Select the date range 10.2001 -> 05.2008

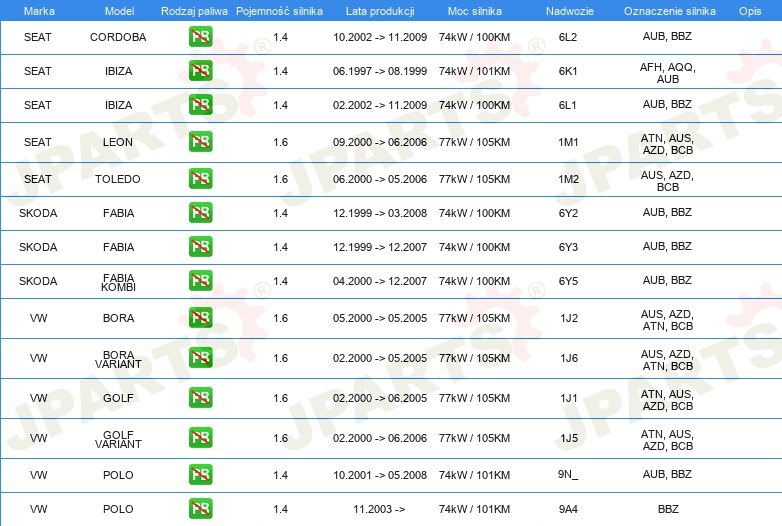coord(380,475)
